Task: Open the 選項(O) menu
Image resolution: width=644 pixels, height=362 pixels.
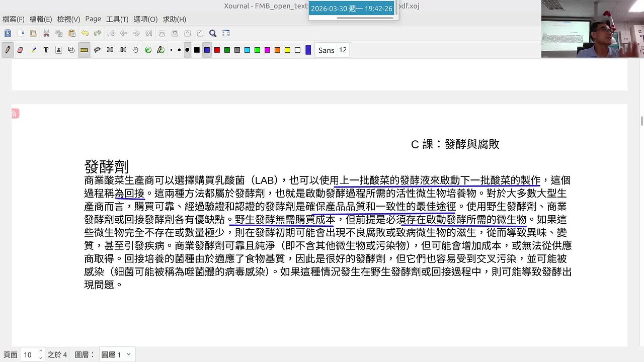Action: click(145, 19)
